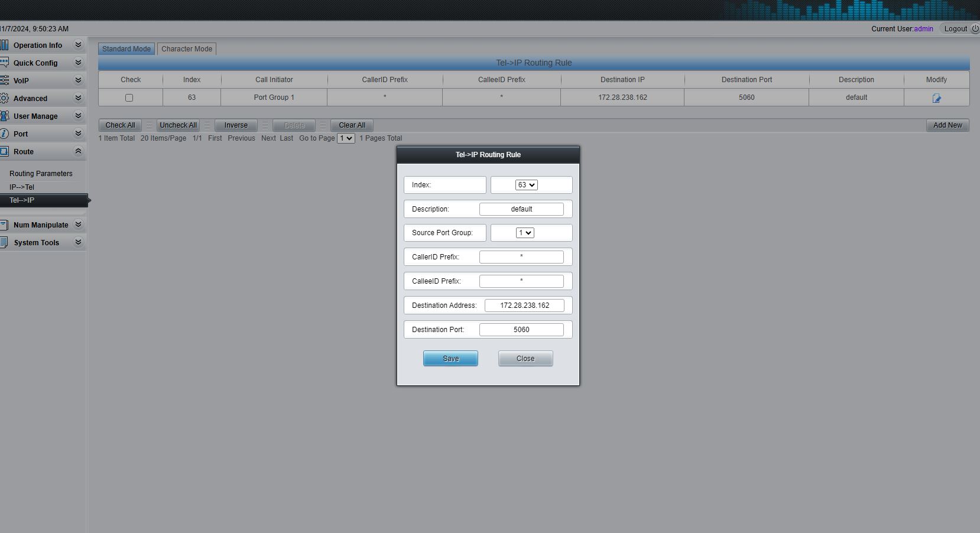
Task: Click the Route sidebar icon
Action: pos(4,151)
